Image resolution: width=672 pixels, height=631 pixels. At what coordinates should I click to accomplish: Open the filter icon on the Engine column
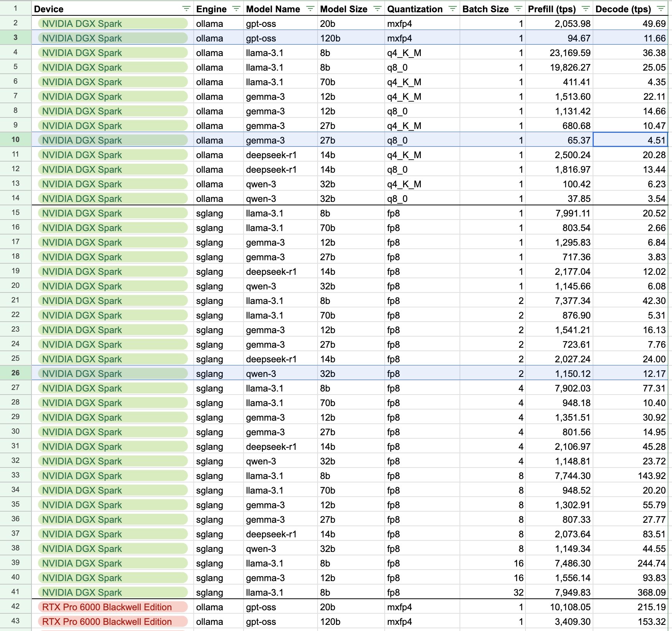pyautogui.click(x=236, y=8)
